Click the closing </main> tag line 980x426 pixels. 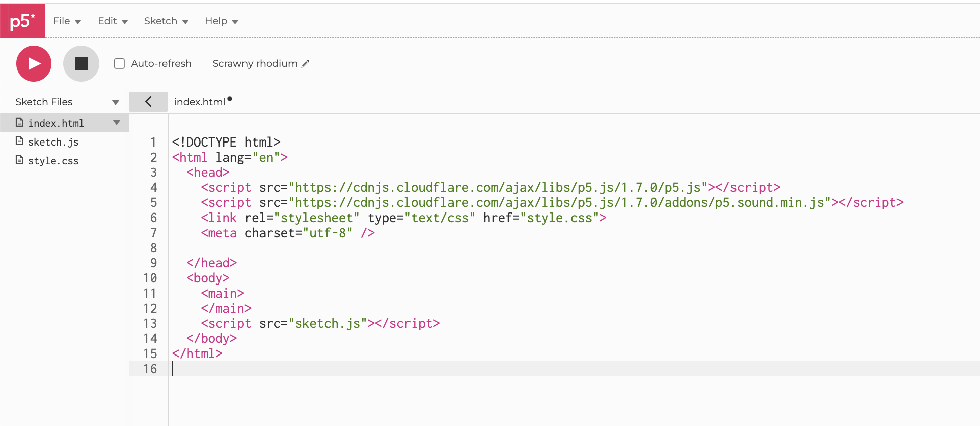pos(226,308)
